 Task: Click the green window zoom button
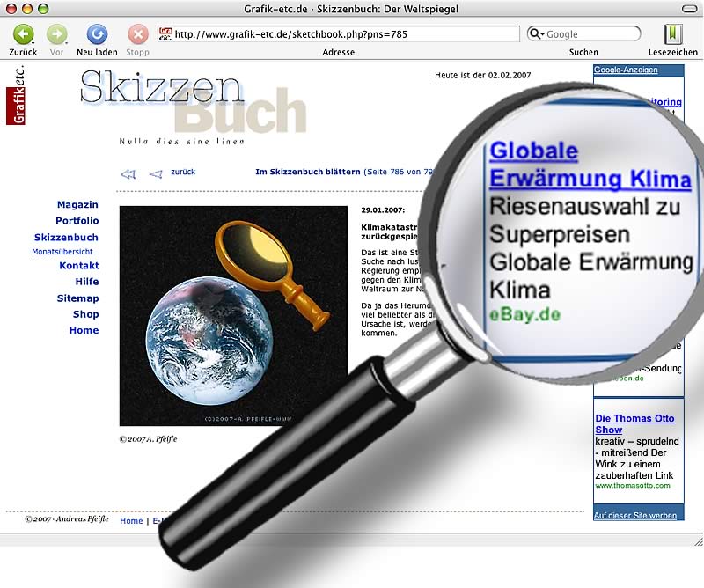(43, 9)
